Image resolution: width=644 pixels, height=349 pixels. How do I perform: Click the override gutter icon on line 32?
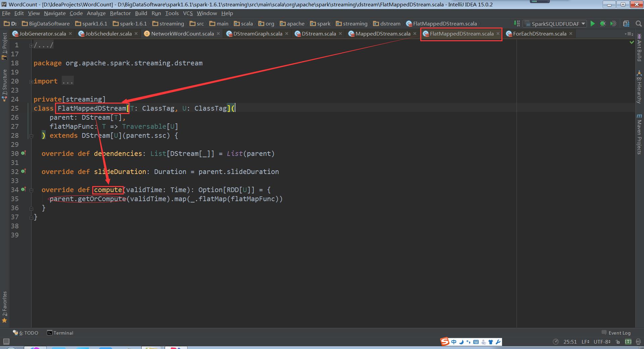23,171
